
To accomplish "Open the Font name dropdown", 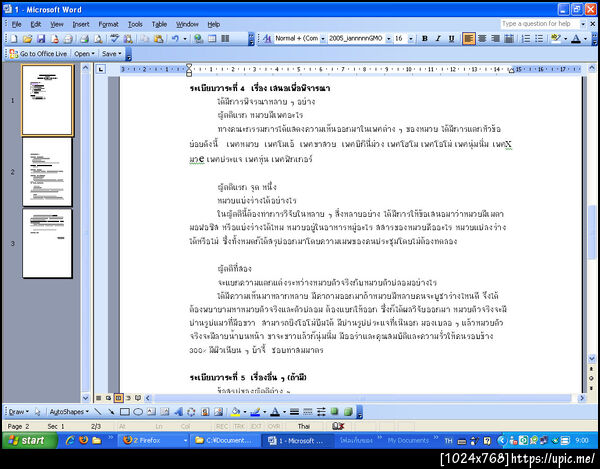I will [x=389, y=39].
